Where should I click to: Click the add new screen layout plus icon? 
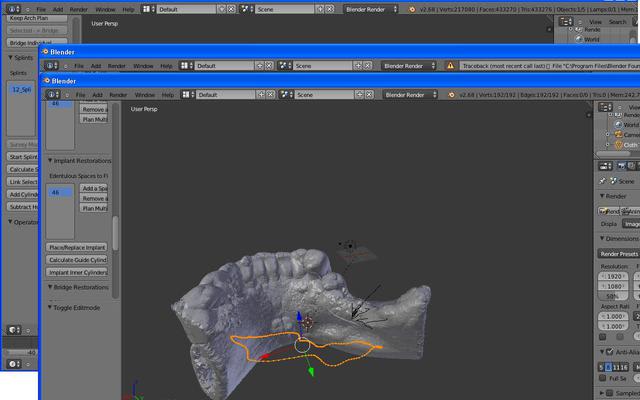coord(262,94)
